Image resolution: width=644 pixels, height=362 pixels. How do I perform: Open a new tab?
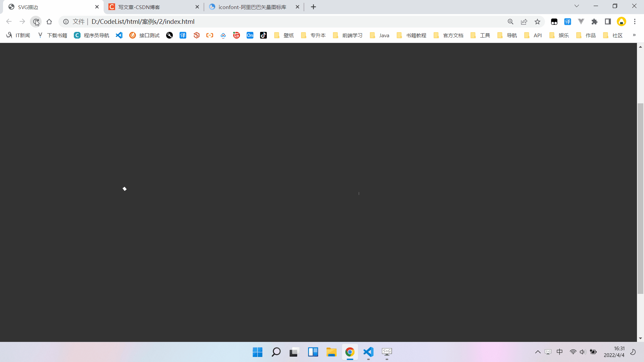(313, 7)
